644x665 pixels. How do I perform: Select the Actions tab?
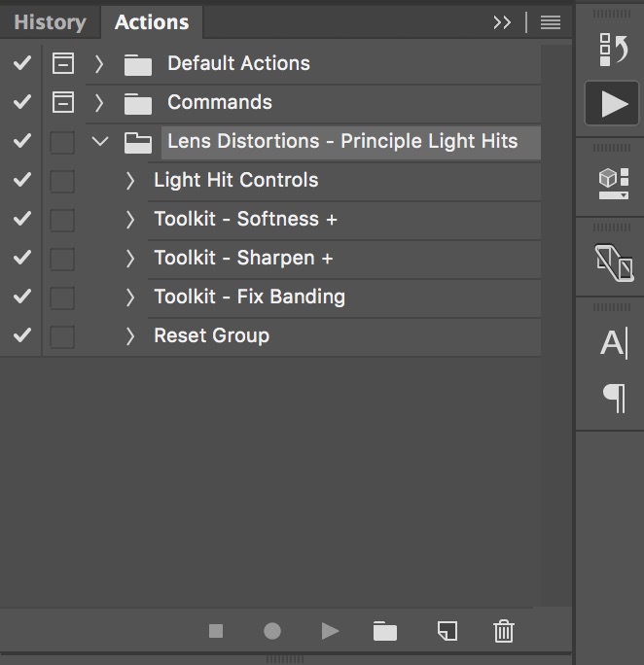click(x=152, y=22)
